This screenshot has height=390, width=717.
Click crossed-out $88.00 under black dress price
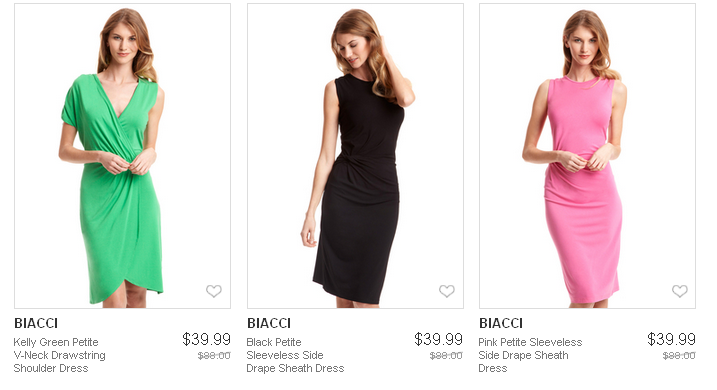(446, 356)
